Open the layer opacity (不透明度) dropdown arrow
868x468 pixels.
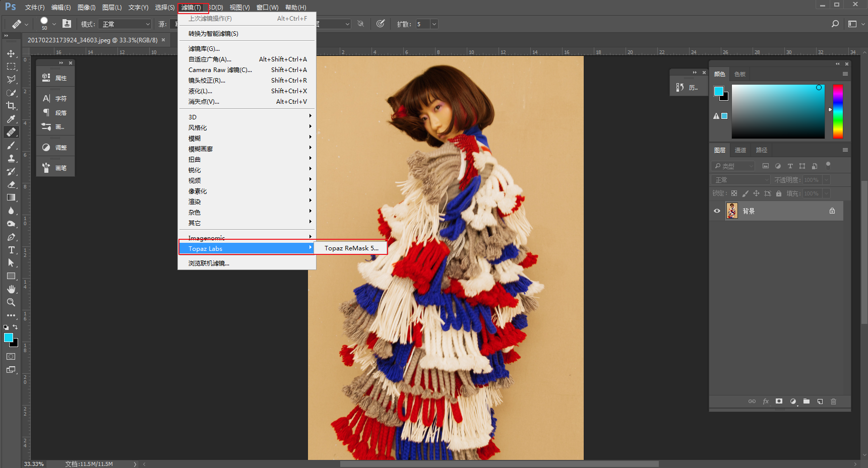(826, 180)
